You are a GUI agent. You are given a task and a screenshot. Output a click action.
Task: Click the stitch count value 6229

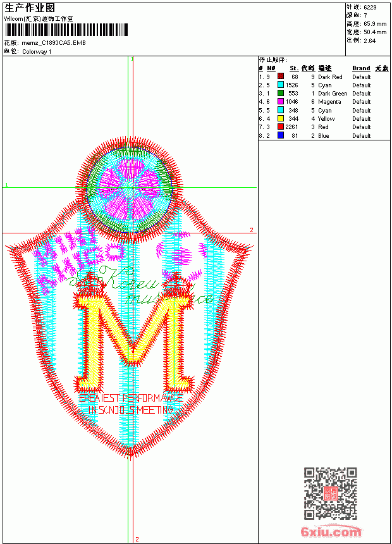pyautogui.click(x=370, y=7)
